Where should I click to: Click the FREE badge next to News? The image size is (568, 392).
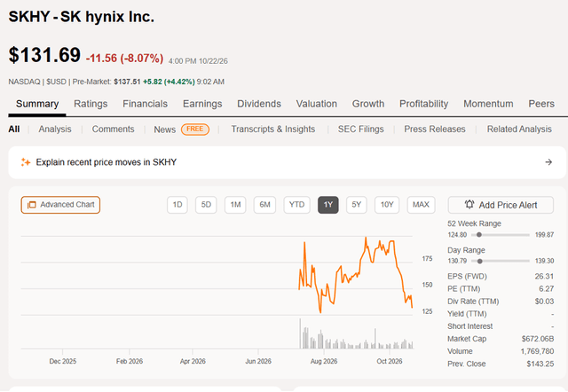tap(195, 129)
